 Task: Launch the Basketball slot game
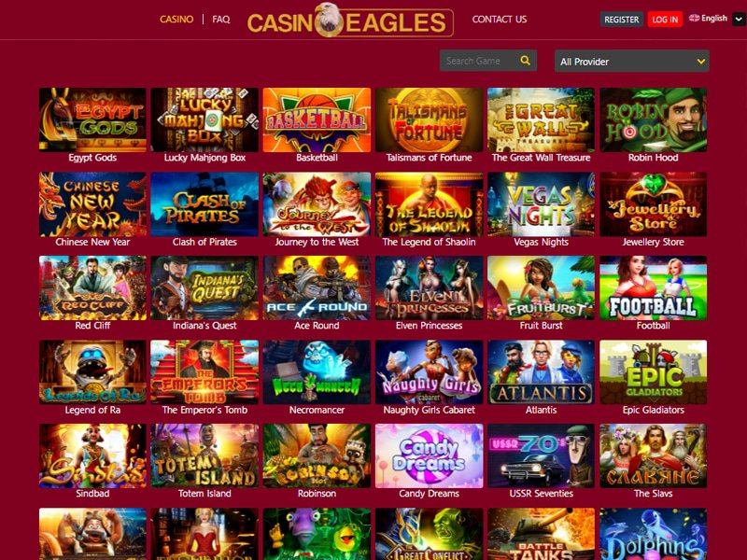[x=317, y=119]
